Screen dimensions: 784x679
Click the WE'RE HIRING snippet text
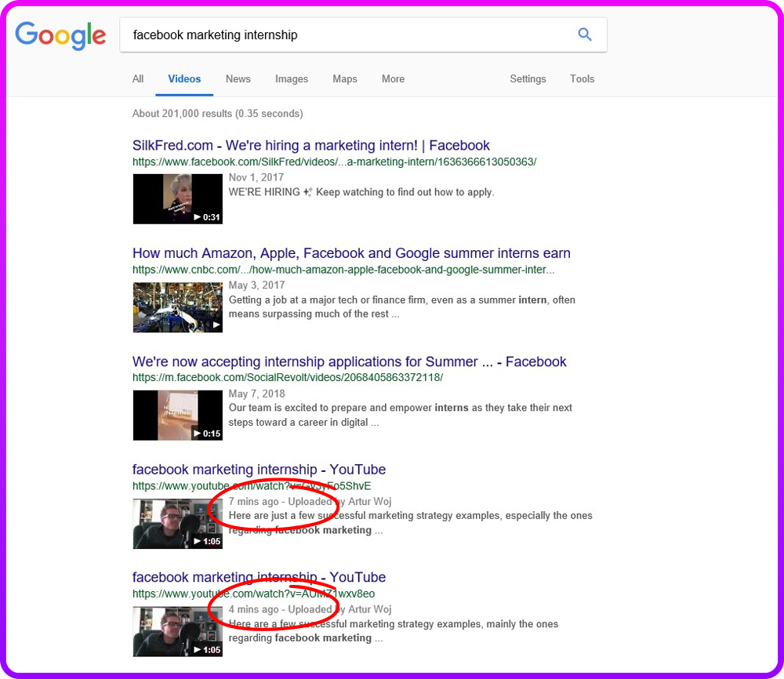point(361,192)
